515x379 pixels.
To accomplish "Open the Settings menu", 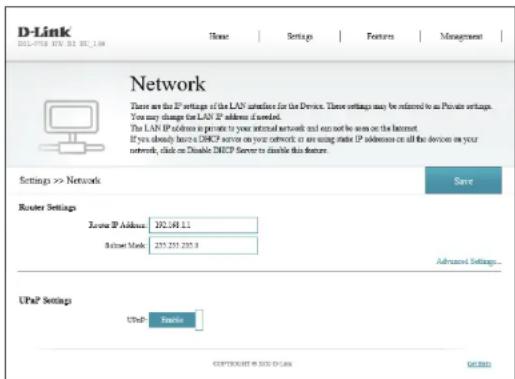I will click(300, 36).
